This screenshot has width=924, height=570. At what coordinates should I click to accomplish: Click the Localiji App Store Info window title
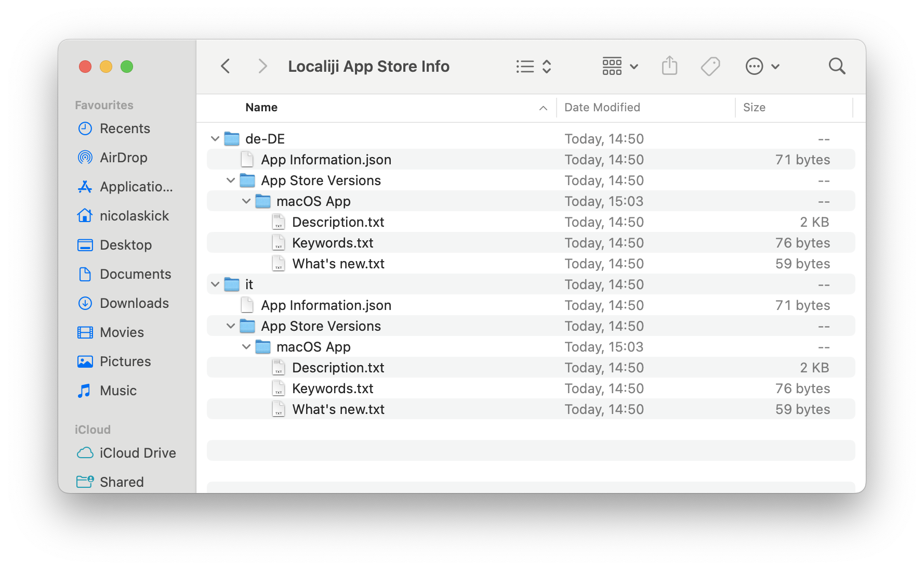tap(368, 67)
